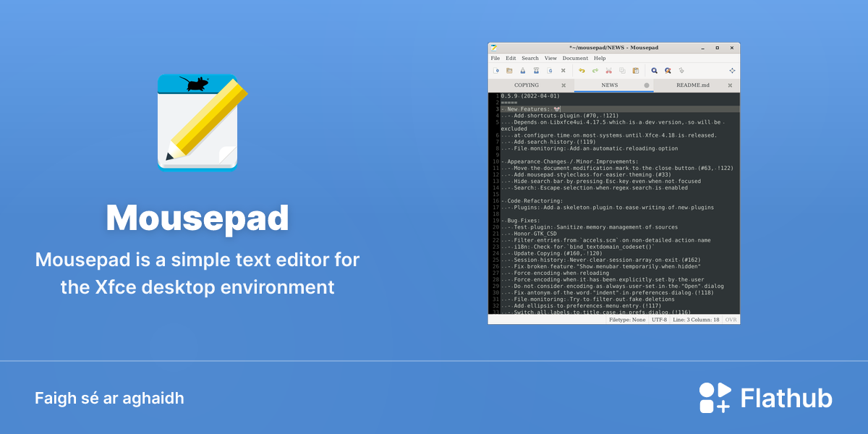This screenshot has height=434, width=868.
Task: Click the Filetype: None status entry
Action: (x=627, y=319)
